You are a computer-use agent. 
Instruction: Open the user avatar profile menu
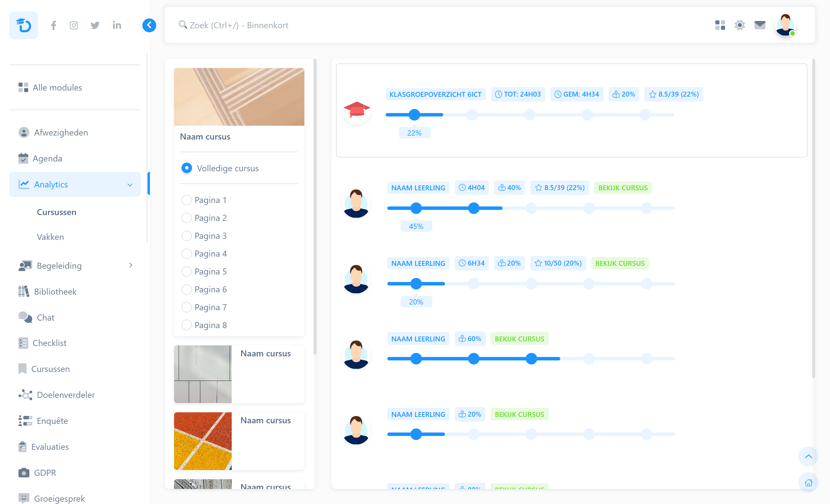785,25
